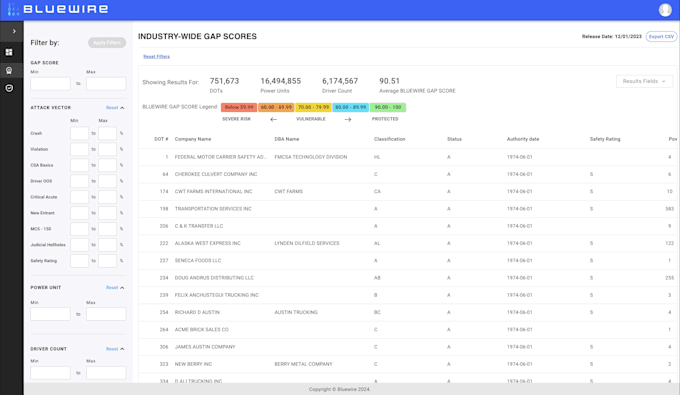Expand the sidebar with the chevron arrow
Image resolution: width=680 pixels, height=395 pixels.
pos(14,31)
